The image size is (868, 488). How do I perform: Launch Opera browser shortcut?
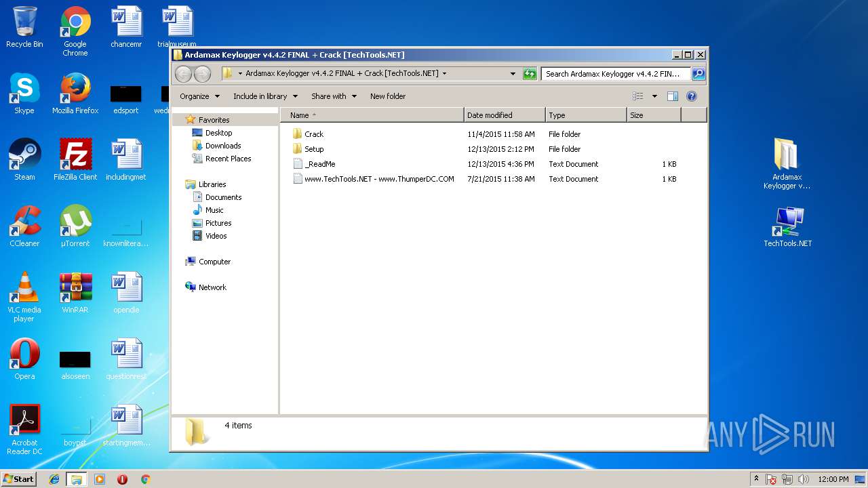24,359
